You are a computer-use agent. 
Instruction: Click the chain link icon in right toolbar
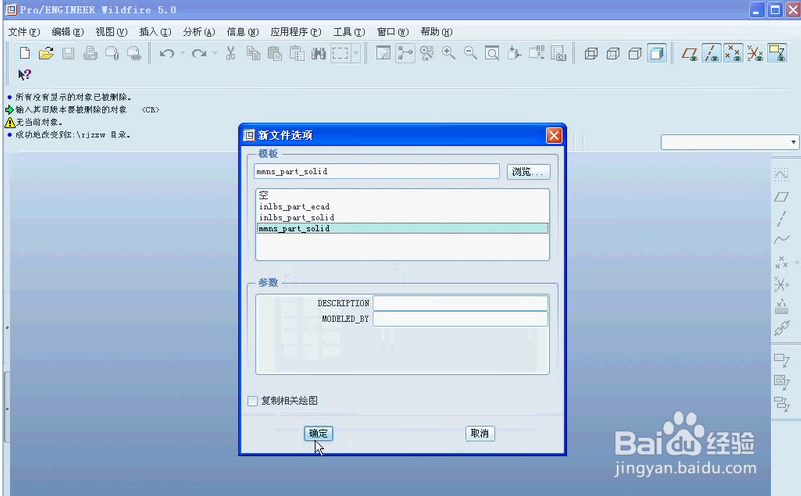(x=781, y=328)
